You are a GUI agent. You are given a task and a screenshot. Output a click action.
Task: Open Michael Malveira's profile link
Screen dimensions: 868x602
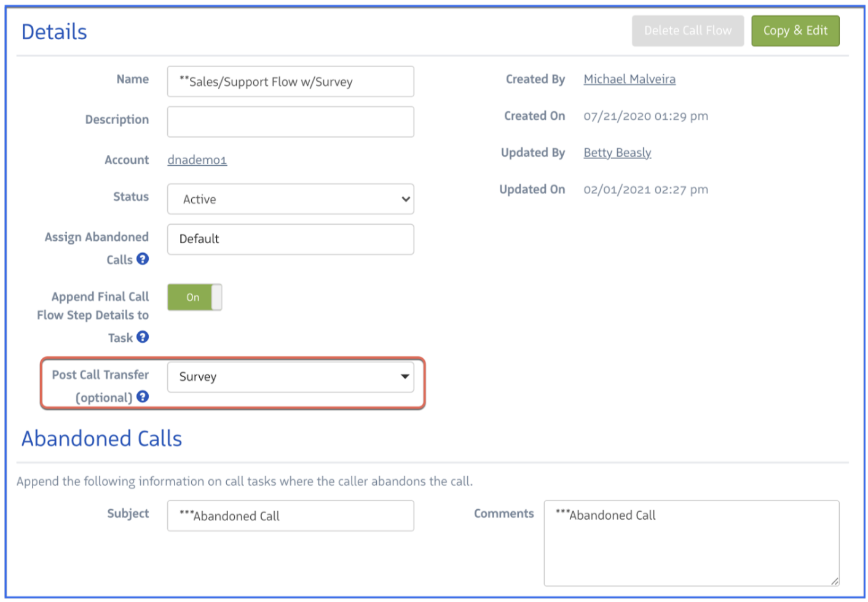click(629, 79)
